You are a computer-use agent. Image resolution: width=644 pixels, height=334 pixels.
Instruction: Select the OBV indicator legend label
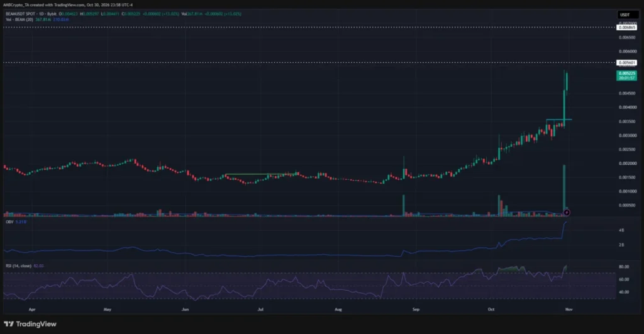[9, 222]
